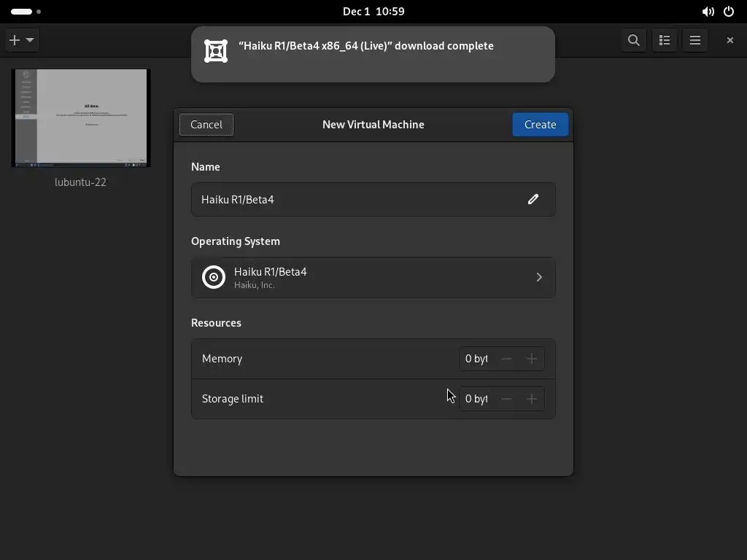
Task: Expand the Operating System chevron
Action: pyautogui.click(x=539, y=277)
